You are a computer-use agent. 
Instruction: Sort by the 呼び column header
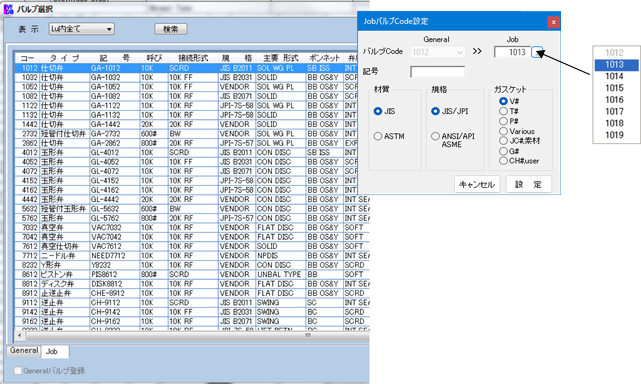(x=154, y=58)
